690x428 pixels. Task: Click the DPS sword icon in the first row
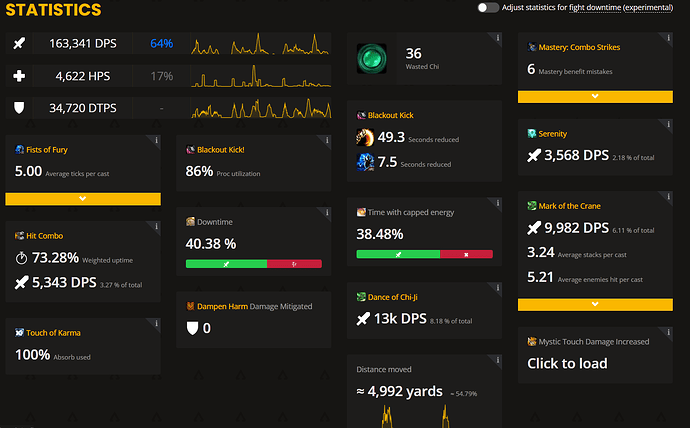(19, 43)
